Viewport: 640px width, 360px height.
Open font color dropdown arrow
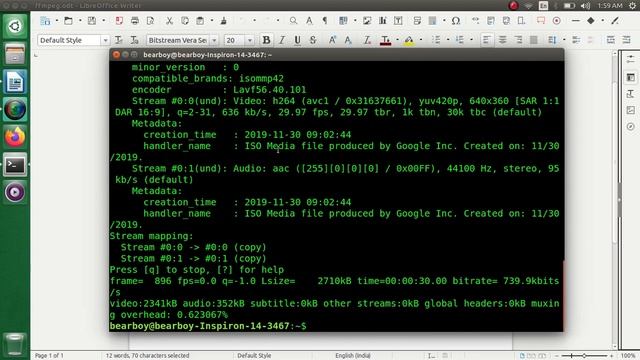point(397,40)
